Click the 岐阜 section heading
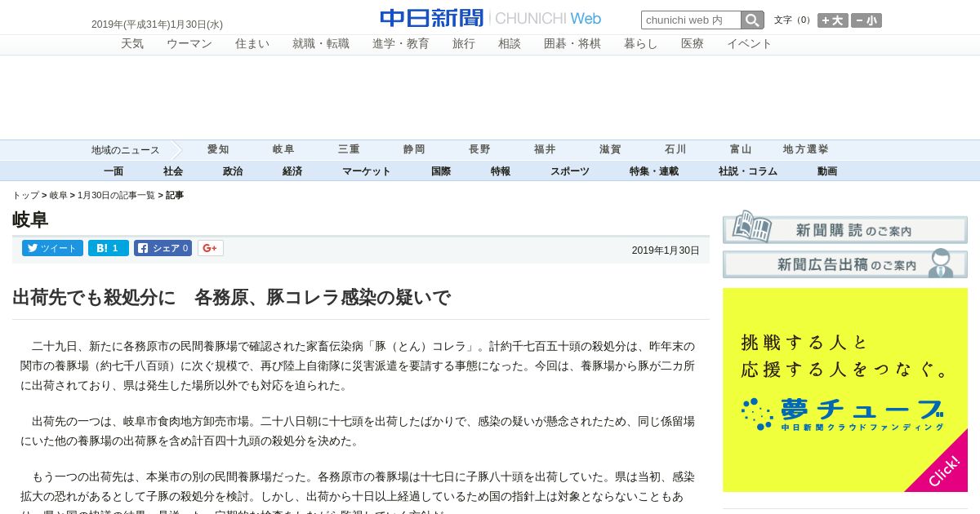The width and height of the screenshot is (980, 514). point(30,219)
